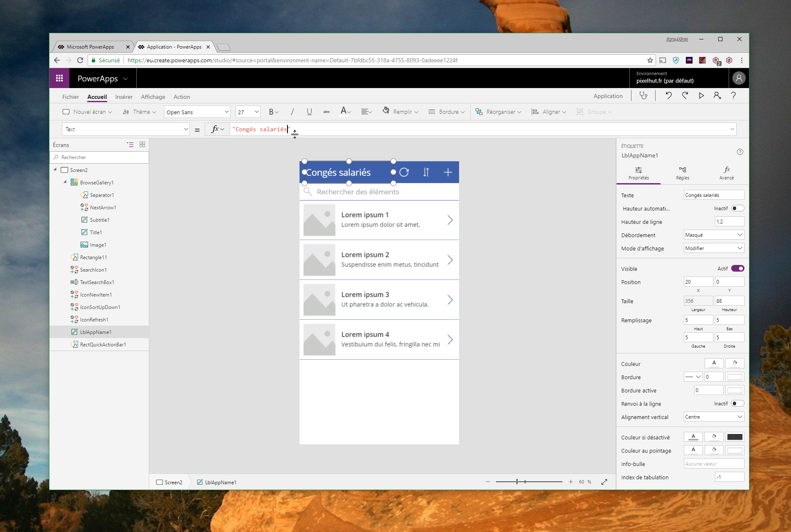Viewport: 791px width, 532px height.
Task: Click the Couleur si désactivé dark swatch
Action: (x=734, y=437)
